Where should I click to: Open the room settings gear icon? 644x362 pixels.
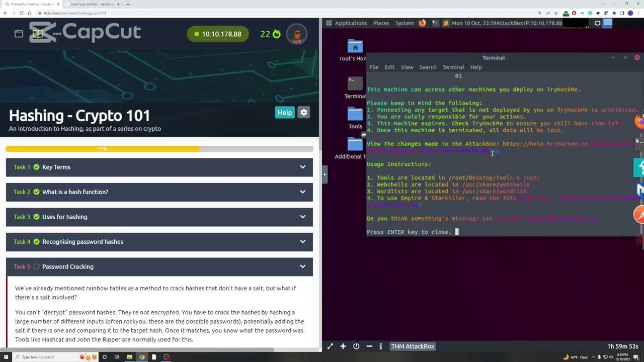[x=303, y=113]
